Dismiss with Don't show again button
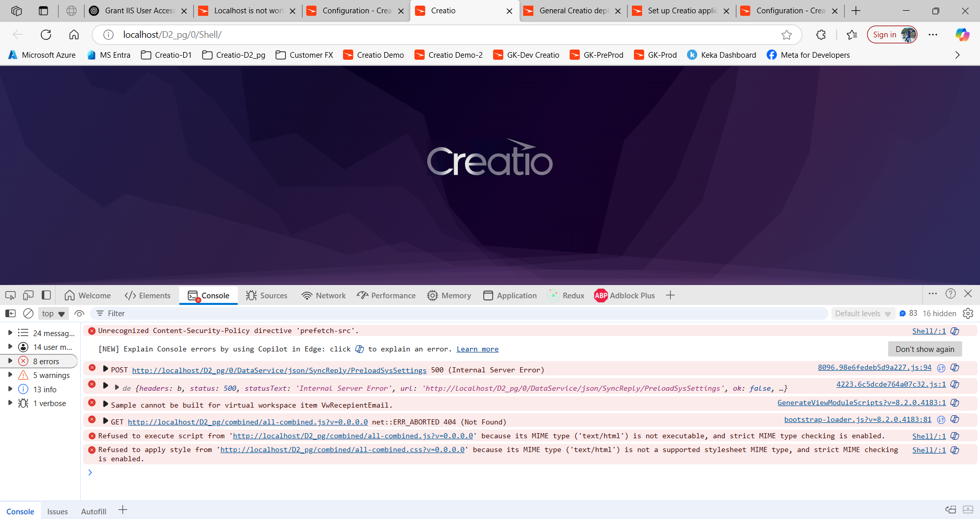This screenshot has height=521, width=980. 925,349
